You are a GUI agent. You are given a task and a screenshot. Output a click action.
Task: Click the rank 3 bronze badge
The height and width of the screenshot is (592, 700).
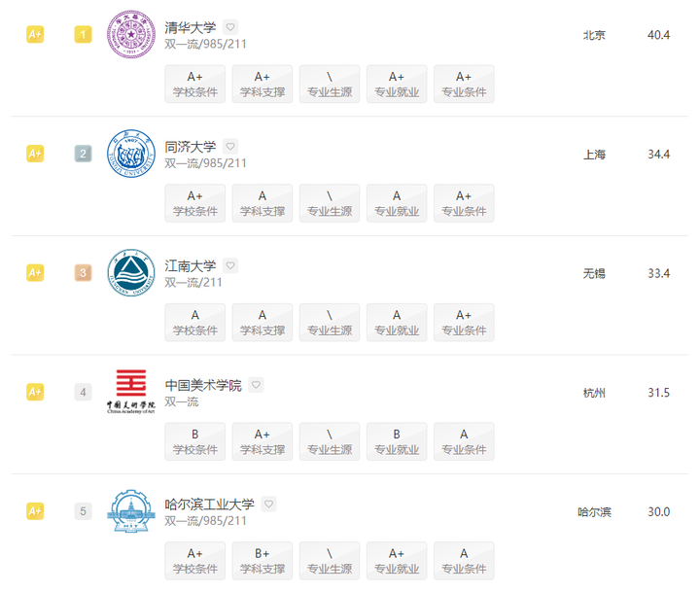83,273
